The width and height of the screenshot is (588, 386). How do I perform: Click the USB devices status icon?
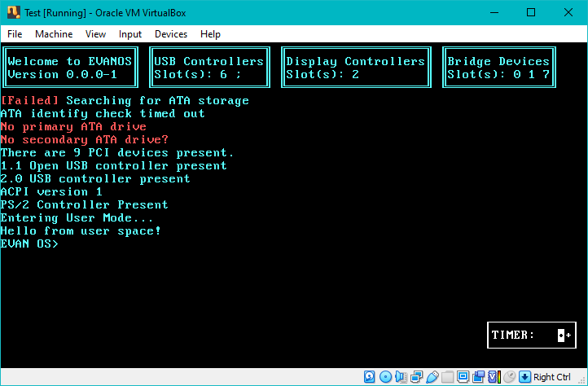click(432, 376)
